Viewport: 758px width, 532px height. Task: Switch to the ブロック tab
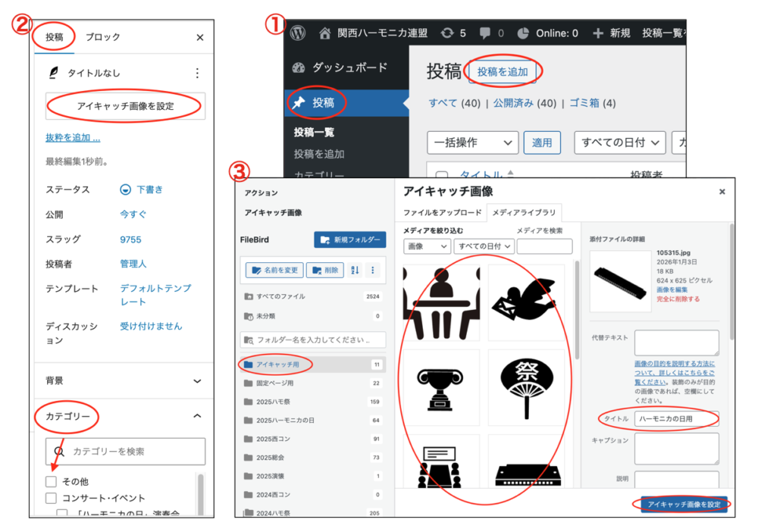click(x=102, y=37)
